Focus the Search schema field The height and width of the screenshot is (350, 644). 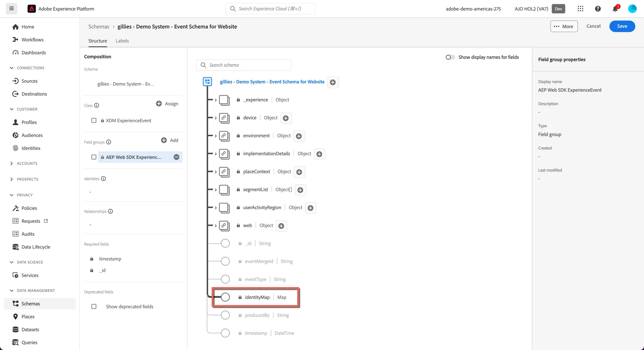click(244, 65)
